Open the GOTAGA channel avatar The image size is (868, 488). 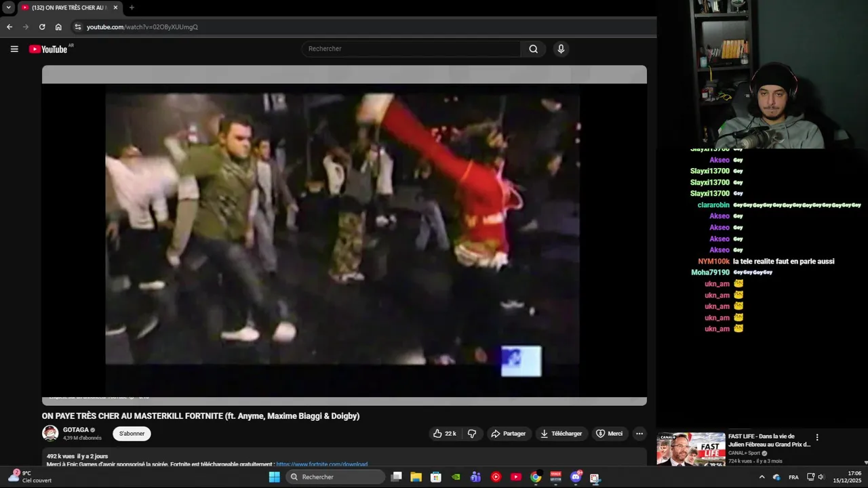[x=50, y=433]
